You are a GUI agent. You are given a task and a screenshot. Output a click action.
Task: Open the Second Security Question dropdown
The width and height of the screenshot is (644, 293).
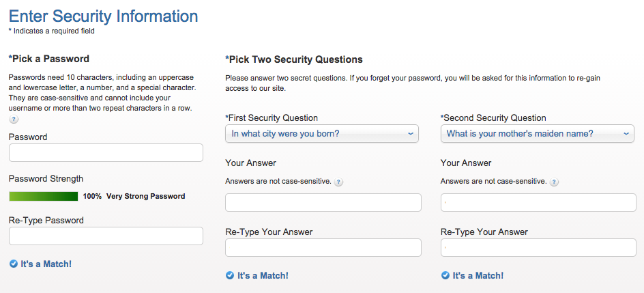537,134
